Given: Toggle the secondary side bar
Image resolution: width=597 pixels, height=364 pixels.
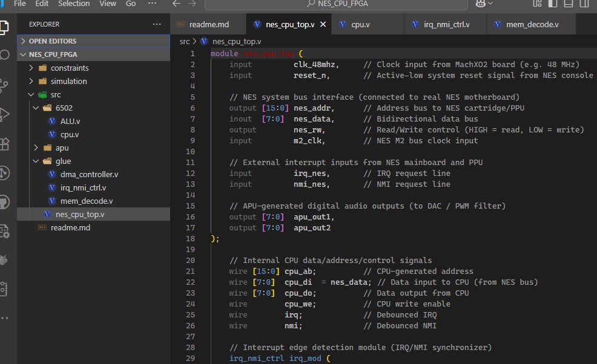Looking at the screenshot, I should (x=584, y=4).
